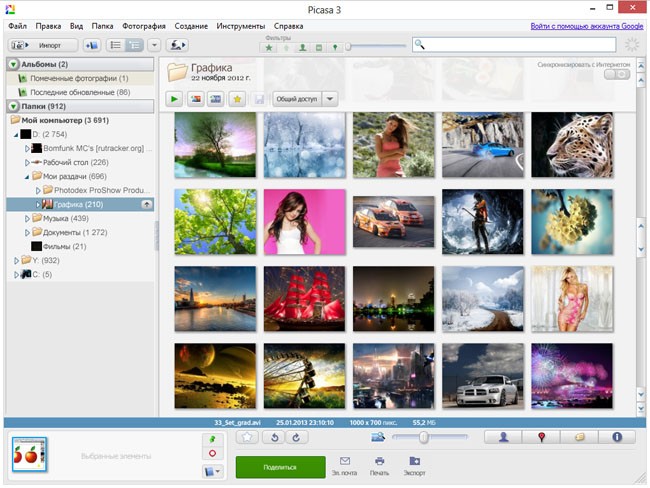Viewport: 650px width, 488px height.
Task: Collapse the Альбомы section
Action: (x=13, y=64)
